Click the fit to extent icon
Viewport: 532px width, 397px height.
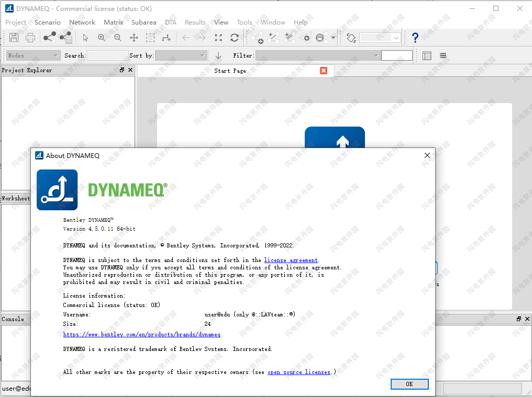(x=218, y=38)
